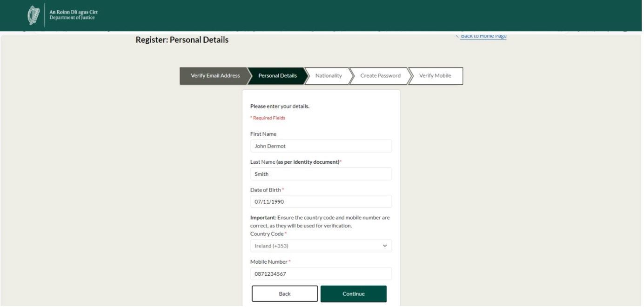
Task: Select the Mobile Number input field
Action: point(321,274)
